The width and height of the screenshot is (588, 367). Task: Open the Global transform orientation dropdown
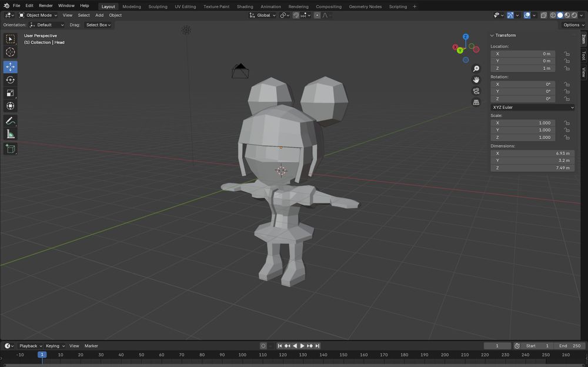point(262,15)
